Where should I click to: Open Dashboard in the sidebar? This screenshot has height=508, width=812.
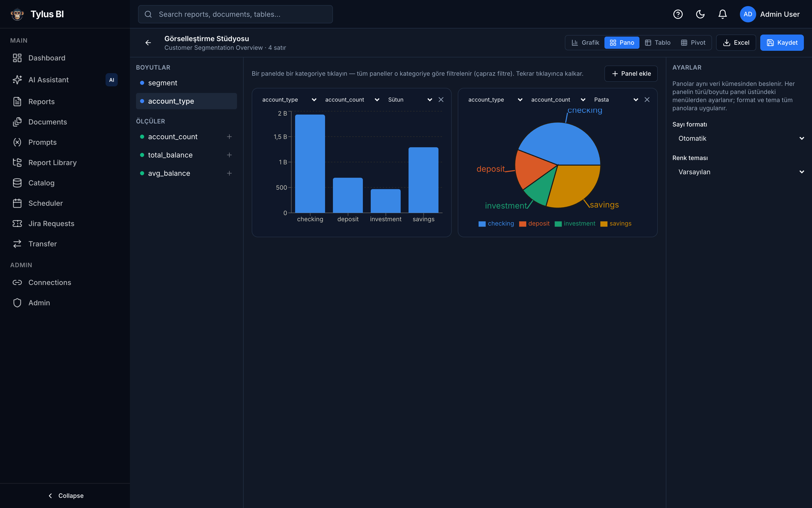65,58
